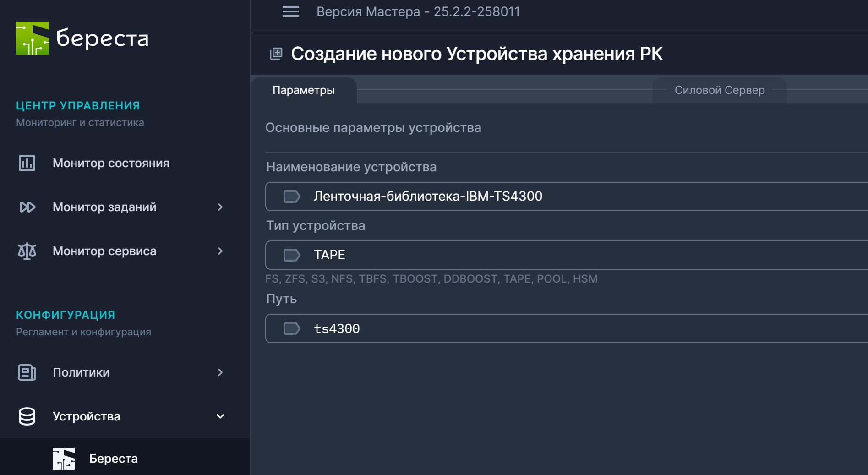The image size is (868, 475).
Task: Expand the Монитор заданий section
Action: 221,207
